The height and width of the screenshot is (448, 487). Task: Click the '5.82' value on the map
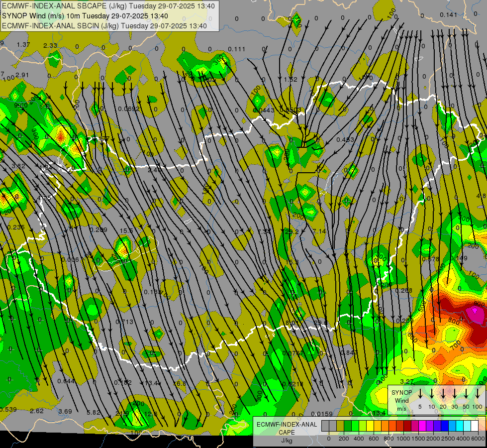(x=94, y=413)
